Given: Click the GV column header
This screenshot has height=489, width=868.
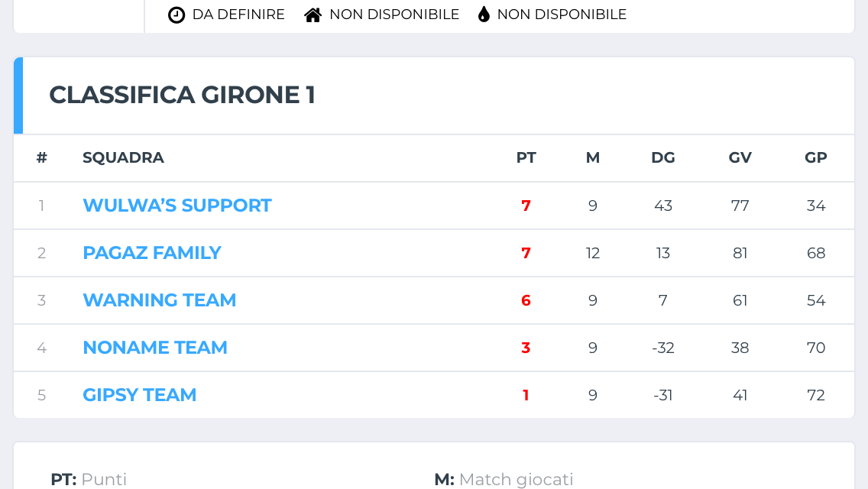Looking at the screenshot, I should [740, 158].
